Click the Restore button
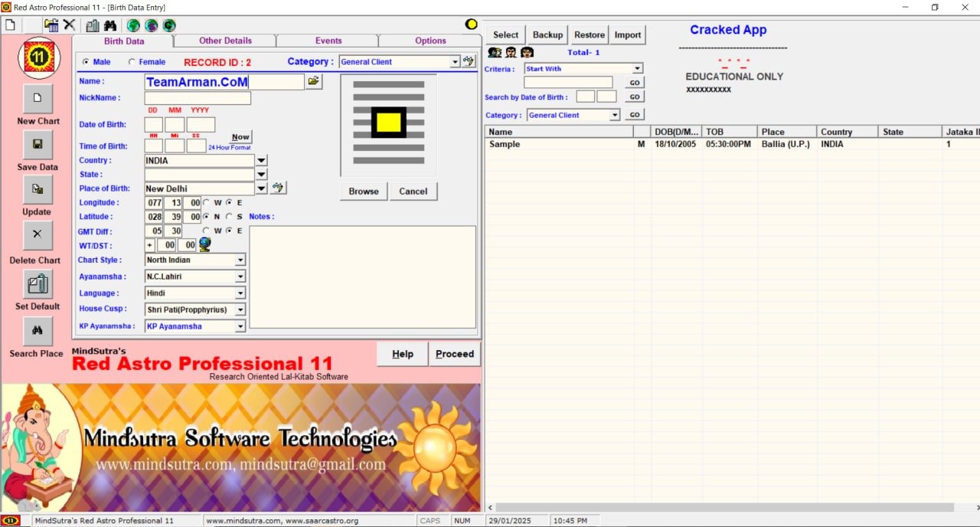Image resolution: width=980 pixels, height=527 pixels. 590,34
